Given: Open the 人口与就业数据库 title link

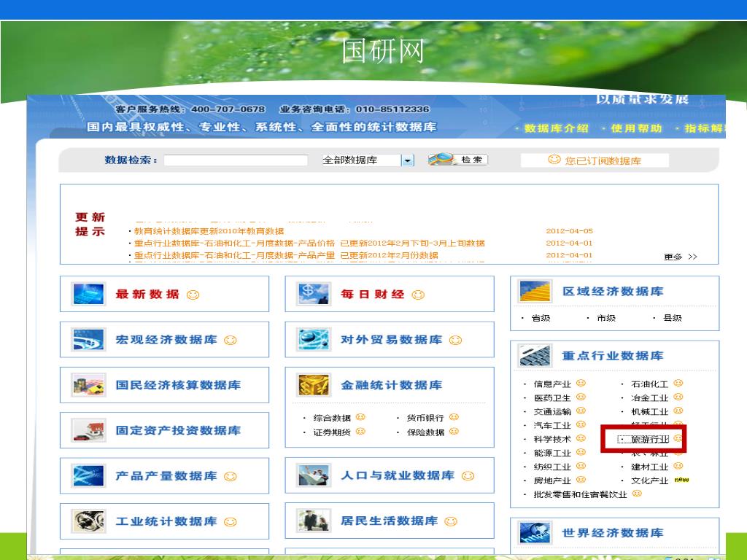Looking at the screenshot, I should point(398,475).
